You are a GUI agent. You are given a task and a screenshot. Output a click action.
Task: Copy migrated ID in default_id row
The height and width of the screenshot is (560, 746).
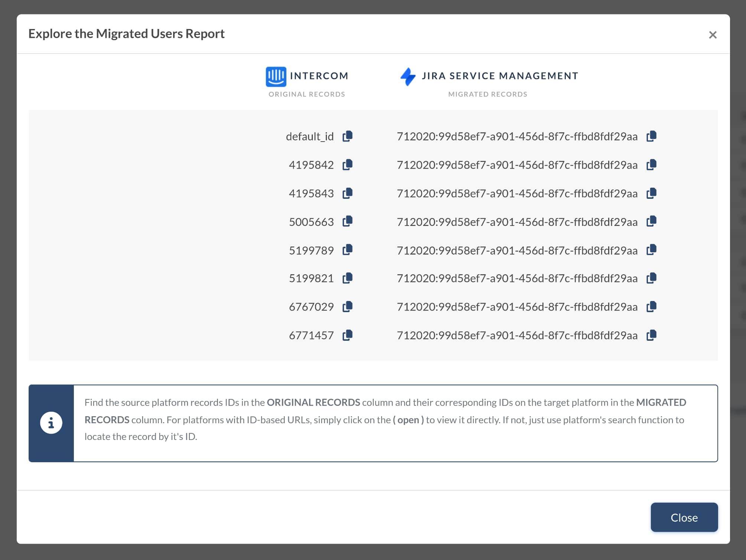(651, 136)
